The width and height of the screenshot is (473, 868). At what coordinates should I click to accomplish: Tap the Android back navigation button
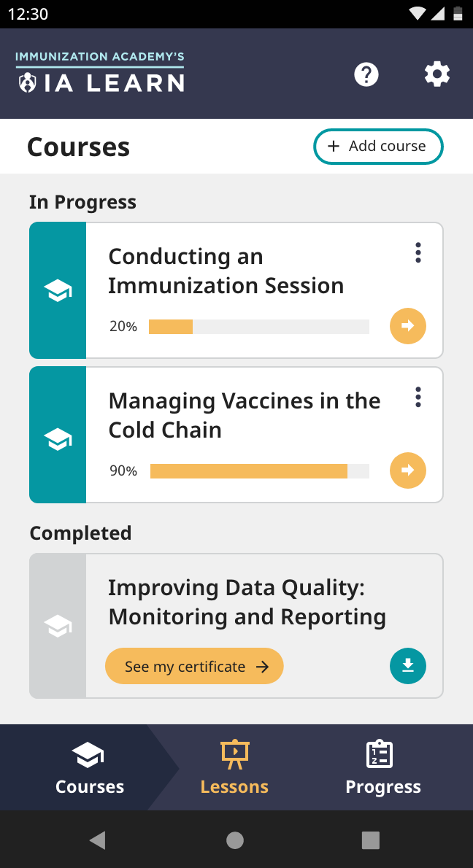pyautogui.click(x=97, y=840)
